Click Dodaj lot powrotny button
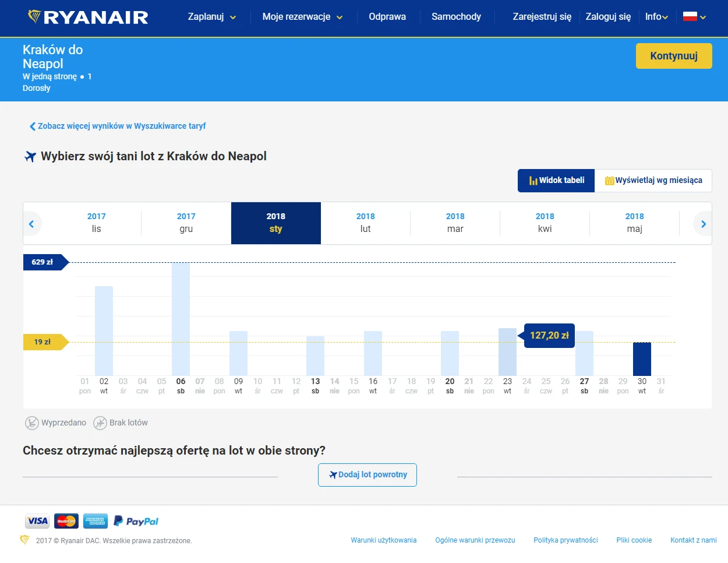The height and width of the screenshot is (563, 728). [367, 475]
